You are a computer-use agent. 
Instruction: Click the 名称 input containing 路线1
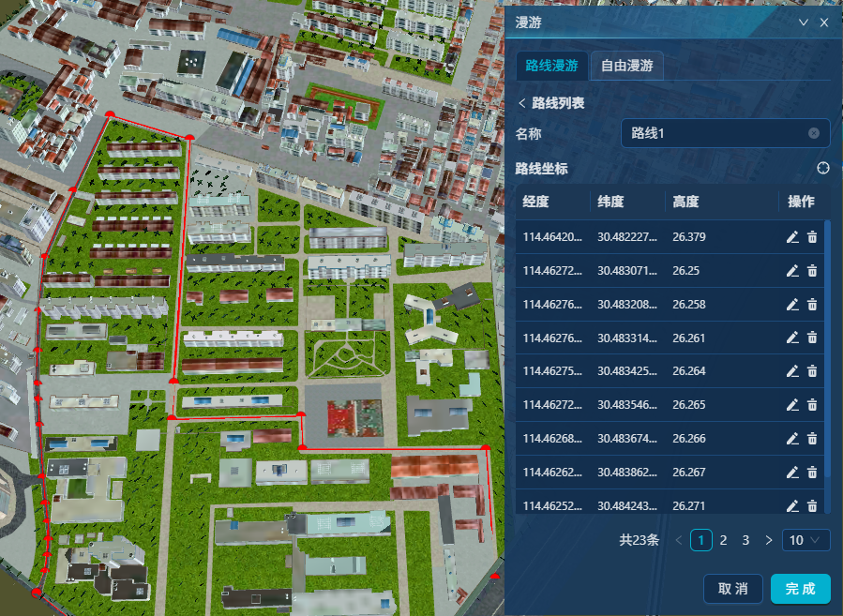[x=713, y=133]
